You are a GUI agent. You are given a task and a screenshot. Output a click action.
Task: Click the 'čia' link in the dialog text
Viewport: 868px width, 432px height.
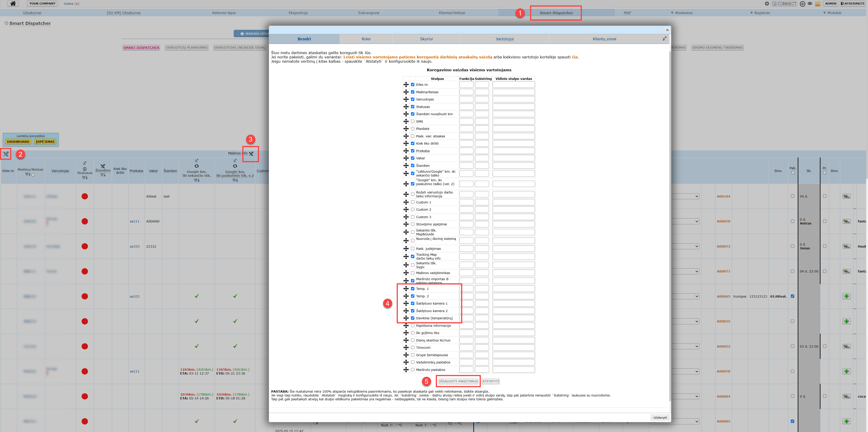pos(575,57)
